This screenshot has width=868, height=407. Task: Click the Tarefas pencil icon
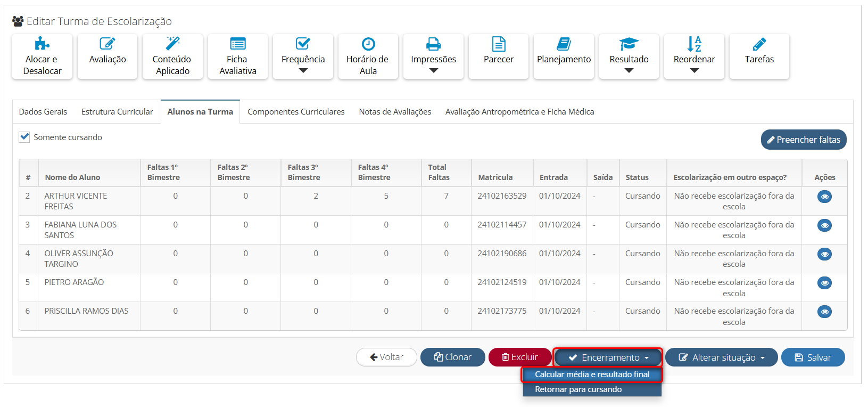(759, 44)
